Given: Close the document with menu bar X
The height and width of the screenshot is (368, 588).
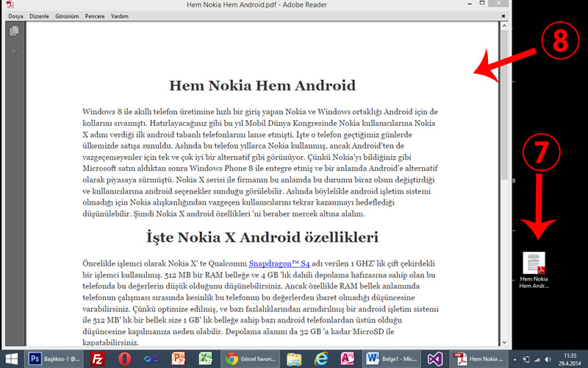Looking at the screenshot, I should (x=503, y=16).
